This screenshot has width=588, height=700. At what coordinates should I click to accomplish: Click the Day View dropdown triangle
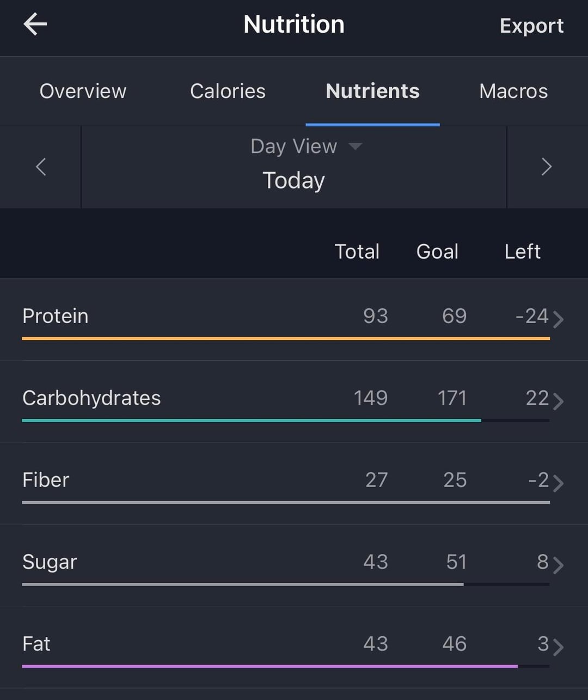(355, 146)
